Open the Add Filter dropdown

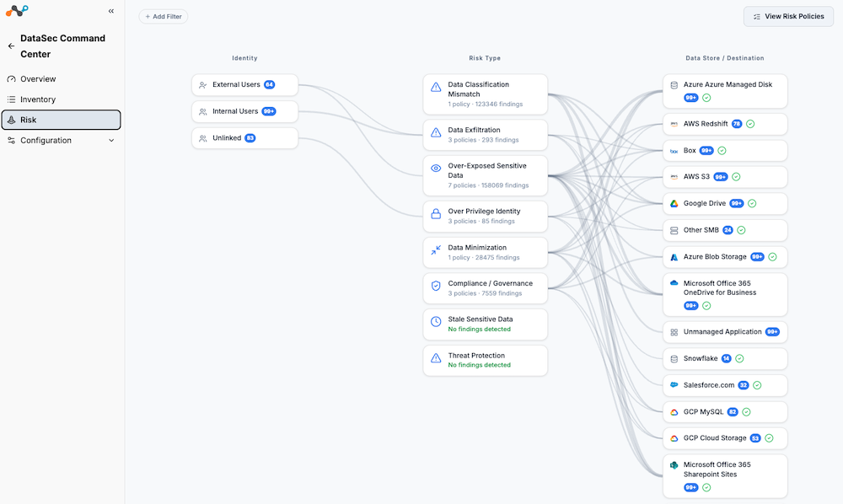point(164,17)
